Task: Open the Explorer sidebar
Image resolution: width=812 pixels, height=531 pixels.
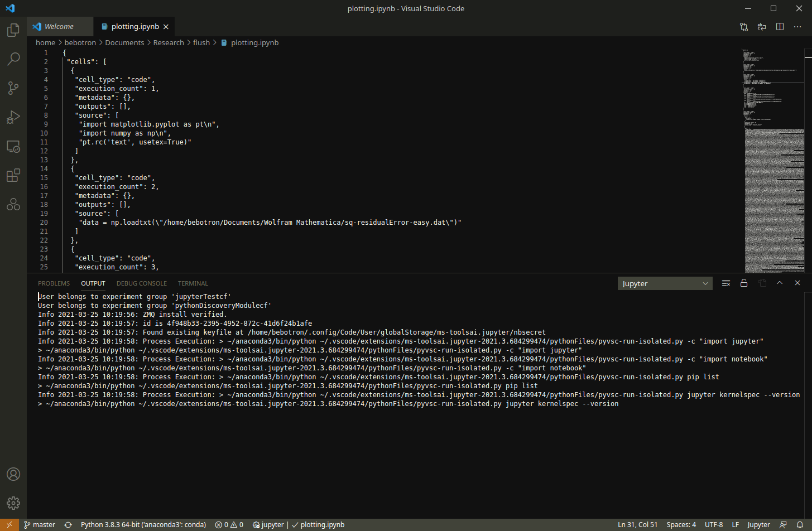Action: pos(13,30)
